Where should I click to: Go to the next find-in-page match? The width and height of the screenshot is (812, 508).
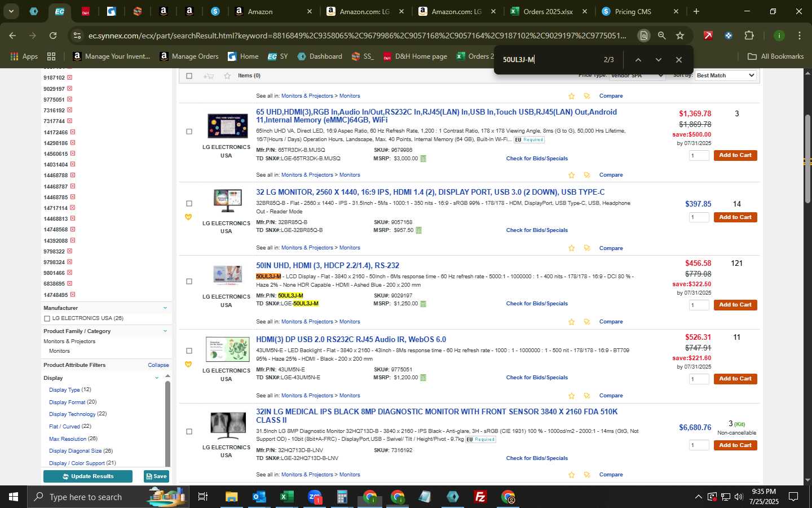(x=658, y=60)
